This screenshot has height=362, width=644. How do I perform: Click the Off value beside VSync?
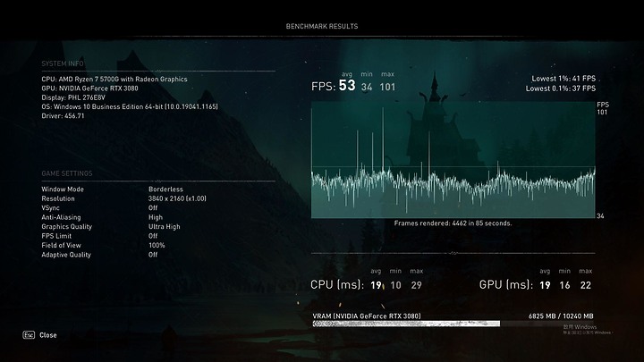153,208
